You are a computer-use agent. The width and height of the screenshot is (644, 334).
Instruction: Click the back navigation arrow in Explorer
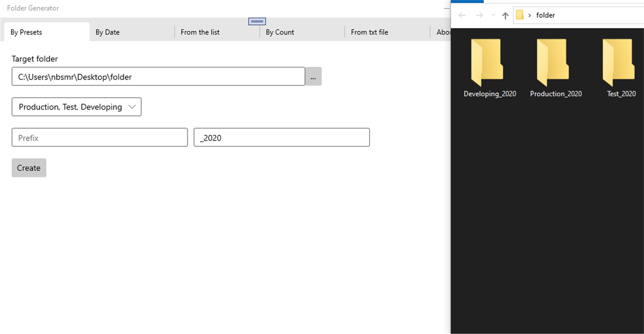coord(462,15)
